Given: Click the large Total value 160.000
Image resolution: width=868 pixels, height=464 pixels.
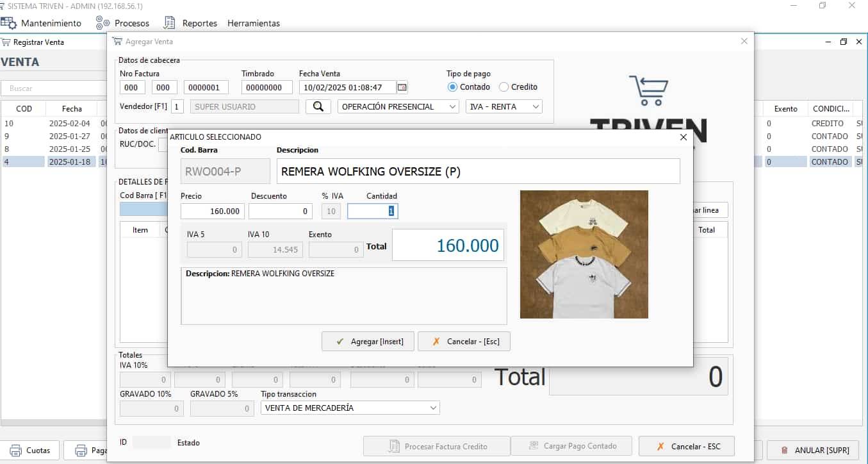Looking at the screenshot, I should [x=448, y=245].
